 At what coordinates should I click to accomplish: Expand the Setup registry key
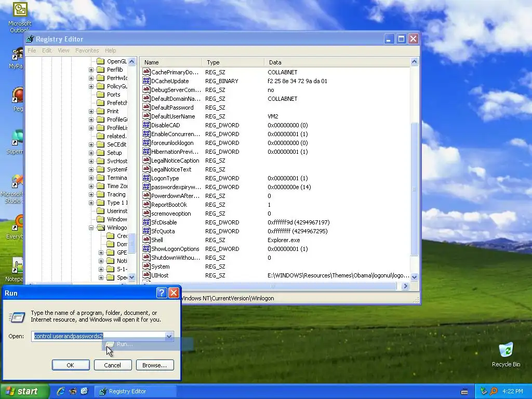91,153
